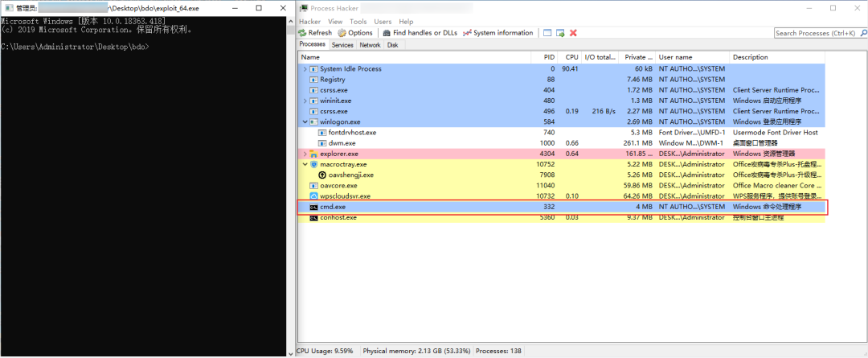
Task: Sort by the Description column header
Action: coord(778,57)
